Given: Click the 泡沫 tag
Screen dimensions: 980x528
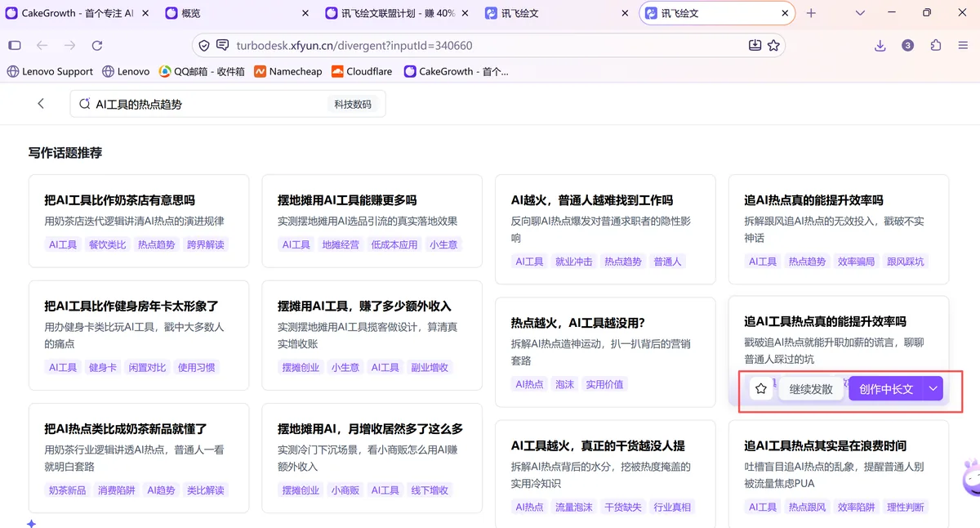Looking at the screenshot, I should (x=565, y=384).
